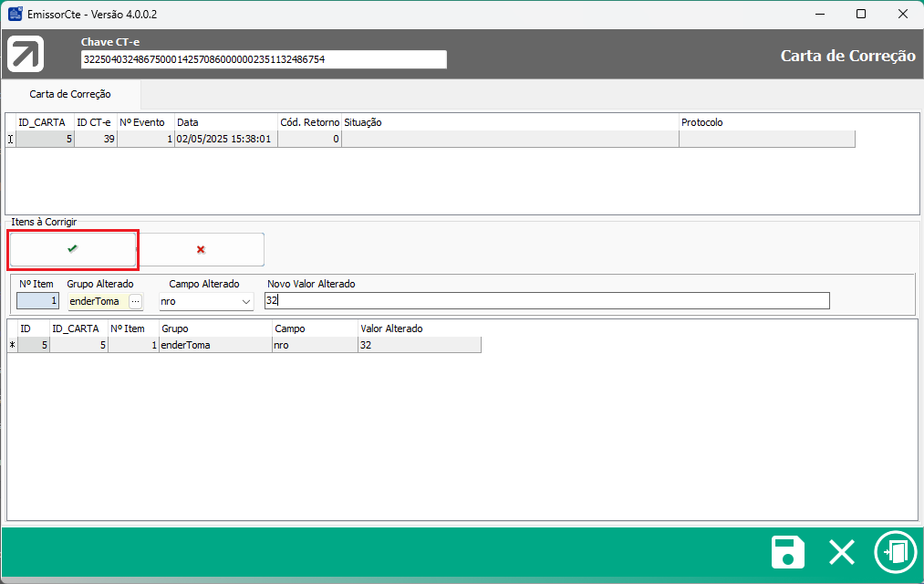Click the white X cancel icon in footer
Screen dimensions: 924x584
click(x=841, y=553)
